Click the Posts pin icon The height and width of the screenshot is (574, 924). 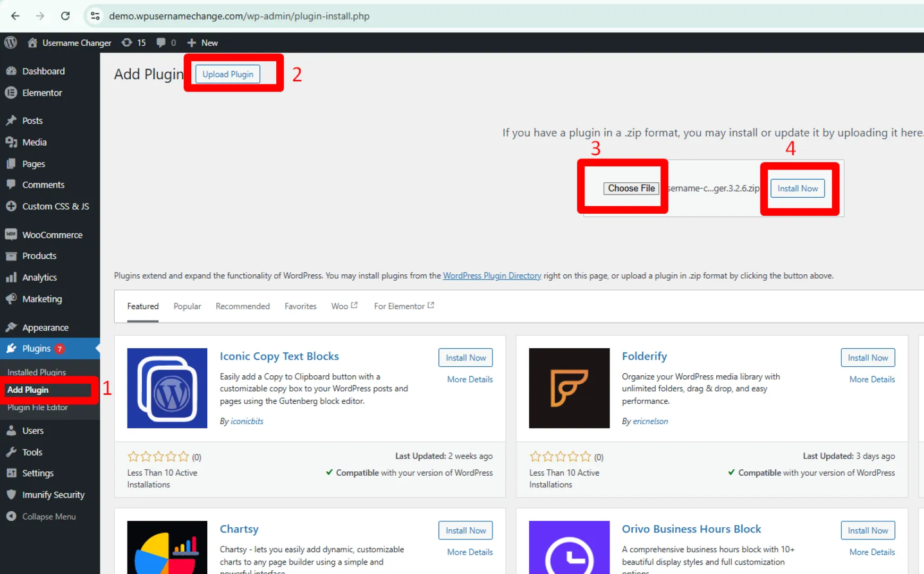pyautogui.click(x=11, y=121)
